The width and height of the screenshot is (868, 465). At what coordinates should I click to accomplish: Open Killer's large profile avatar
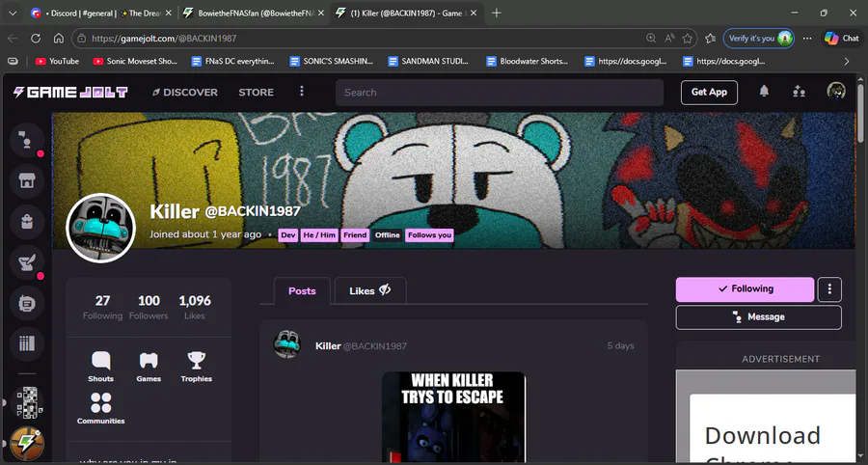click(100, 228)
